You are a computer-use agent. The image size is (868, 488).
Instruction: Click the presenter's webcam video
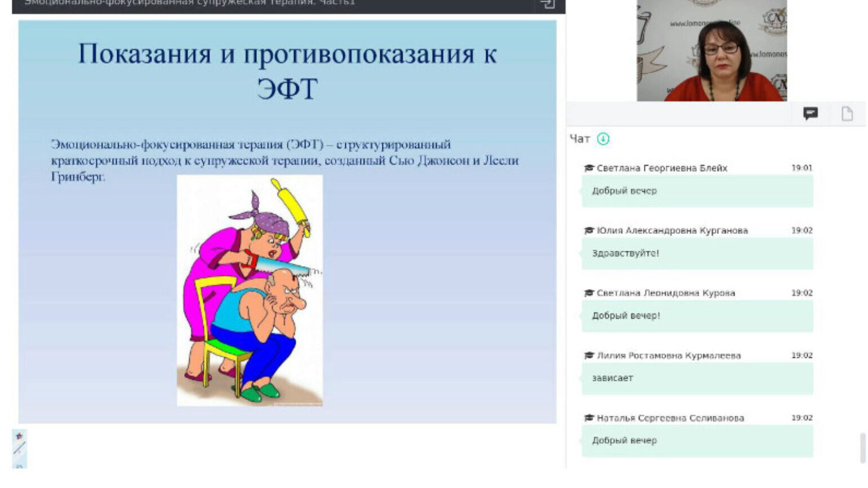[711, 51]
